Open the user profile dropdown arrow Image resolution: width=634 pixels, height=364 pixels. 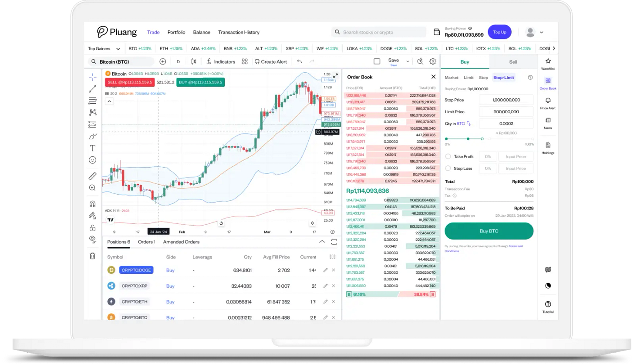point(542,32)
